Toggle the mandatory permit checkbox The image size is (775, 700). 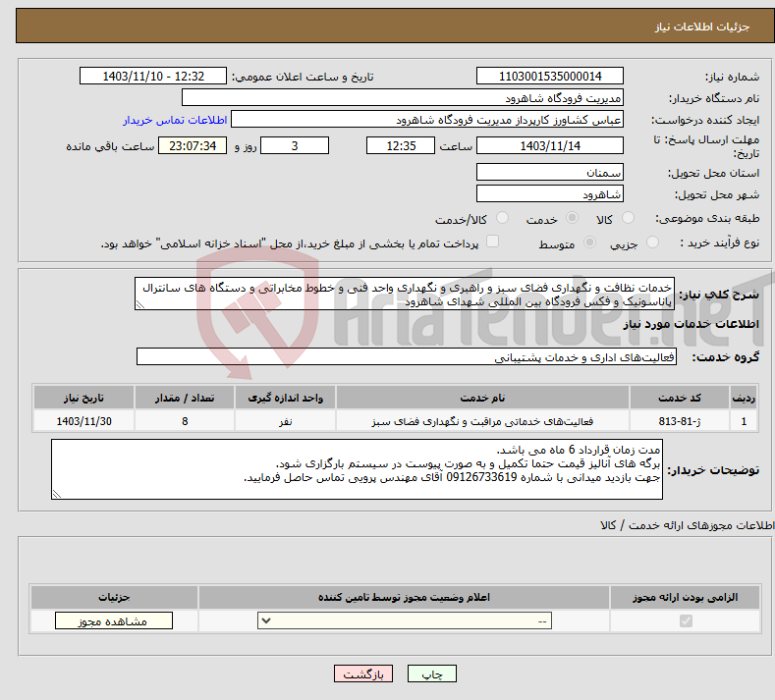686,620
